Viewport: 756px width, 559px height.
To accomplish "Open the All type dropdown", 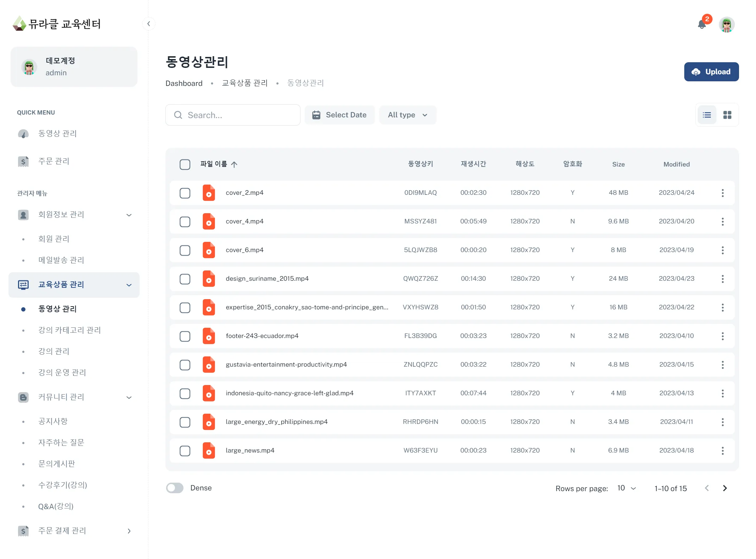I will tap(408, 115).
